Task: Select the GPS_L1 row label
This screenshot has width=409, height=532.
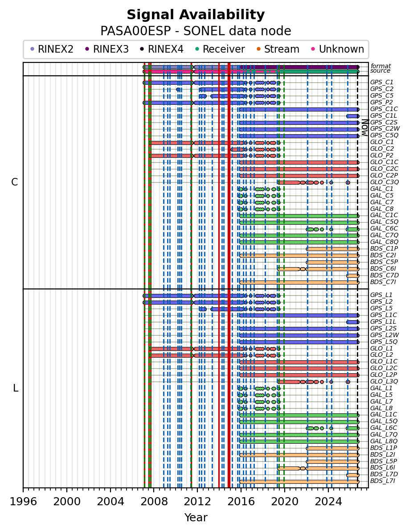Action: point(381,295)
